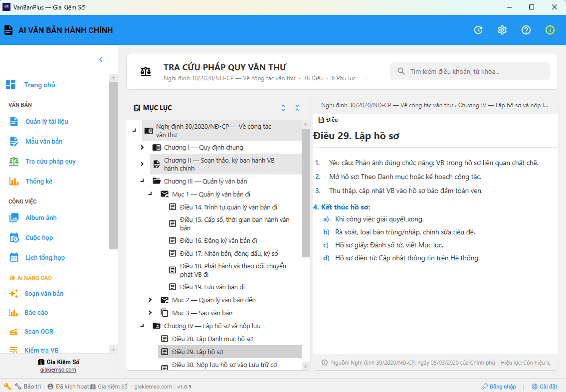
Task: Expand Chương I — Quy định chung
Action: (x=142, y=148)
